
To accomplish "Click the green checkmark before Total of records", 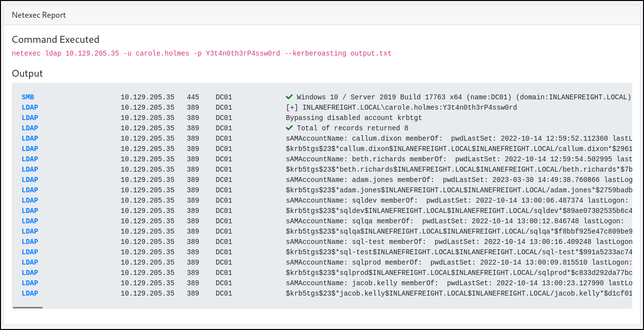I will pos(289,128).
